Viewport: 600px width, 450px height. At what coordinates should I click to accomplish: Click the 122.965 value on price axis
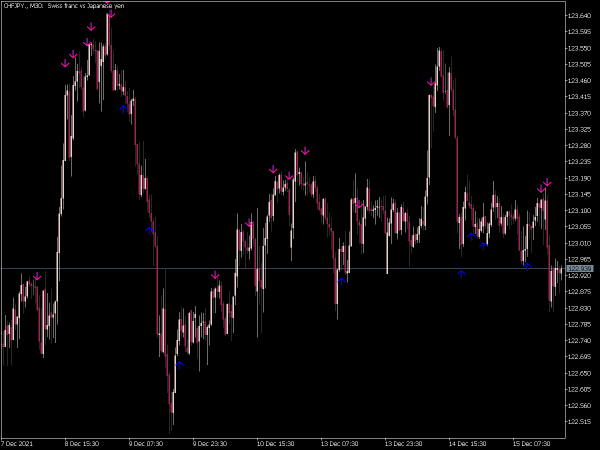pos(579,259)
